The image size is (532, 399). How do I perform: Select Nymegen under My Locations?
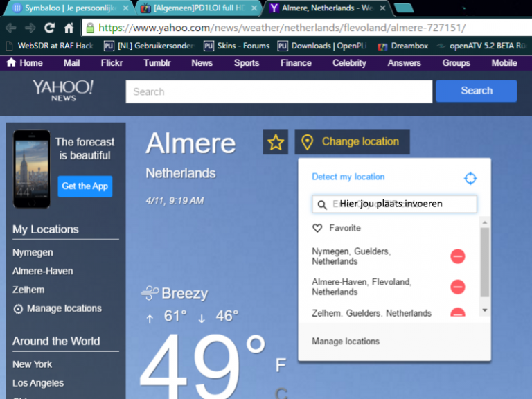point(33,253)
